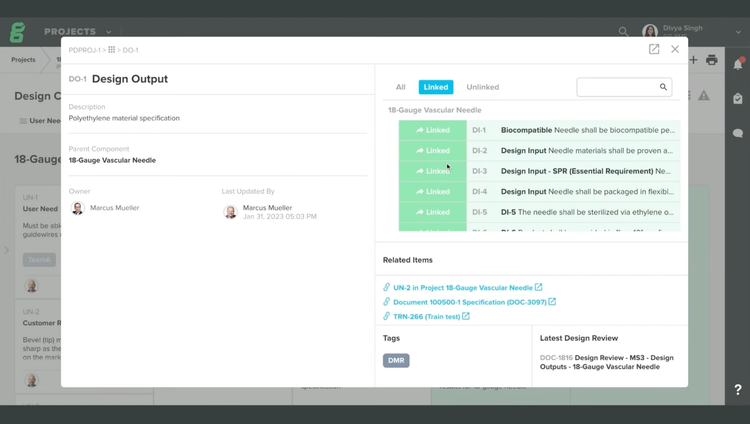Open external link icon for UN-2
Viewport: 750px width, 424px height.
[539, 287]
